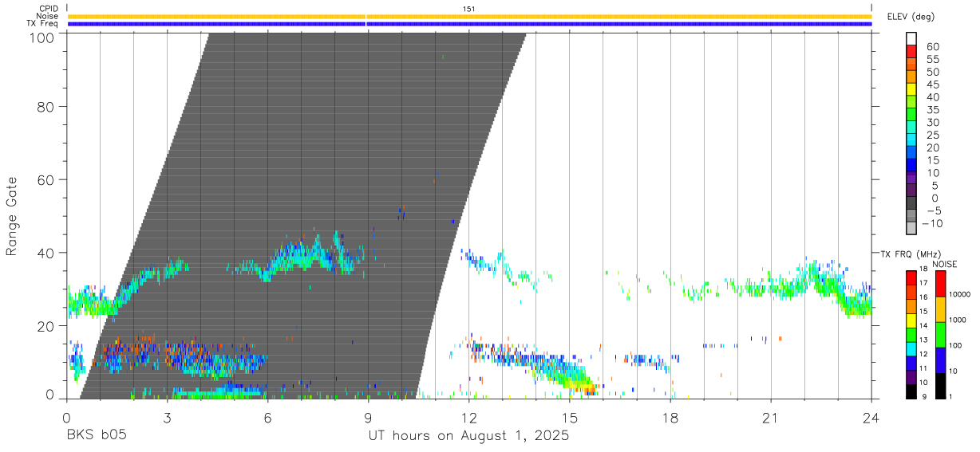Click the Noise row label
This screenshot has height=452, width=980.
[x=47, y=16]
